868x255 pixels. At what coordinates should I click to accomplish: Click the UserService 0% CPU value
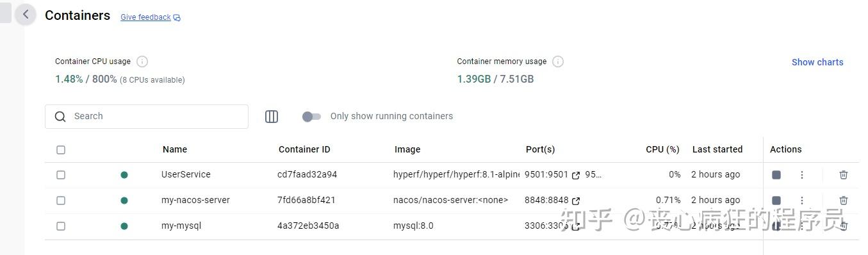point(675,174)
